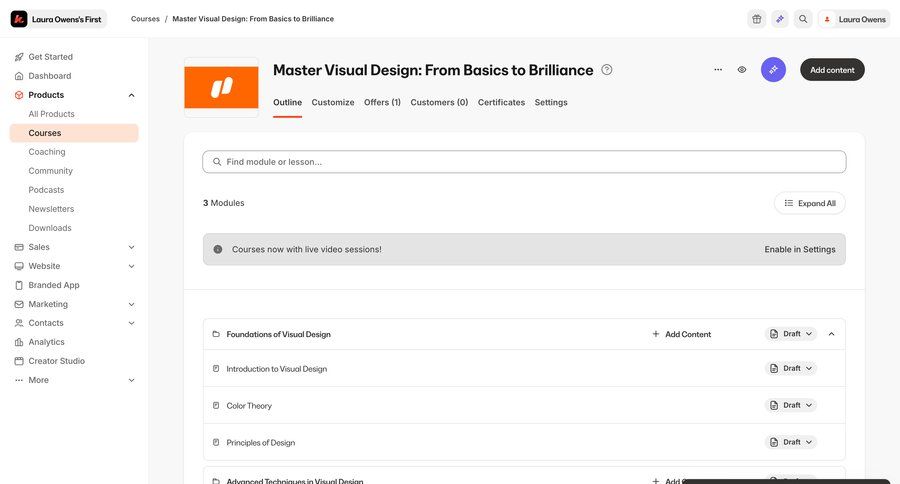
Task: Click the Expand All button
Action: coord(809,203)
